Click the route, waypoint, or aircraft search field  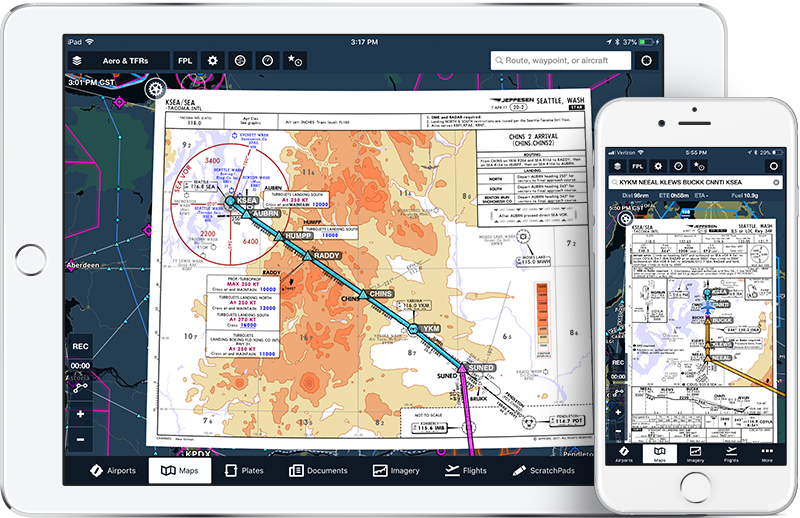(x=560, y=61)
